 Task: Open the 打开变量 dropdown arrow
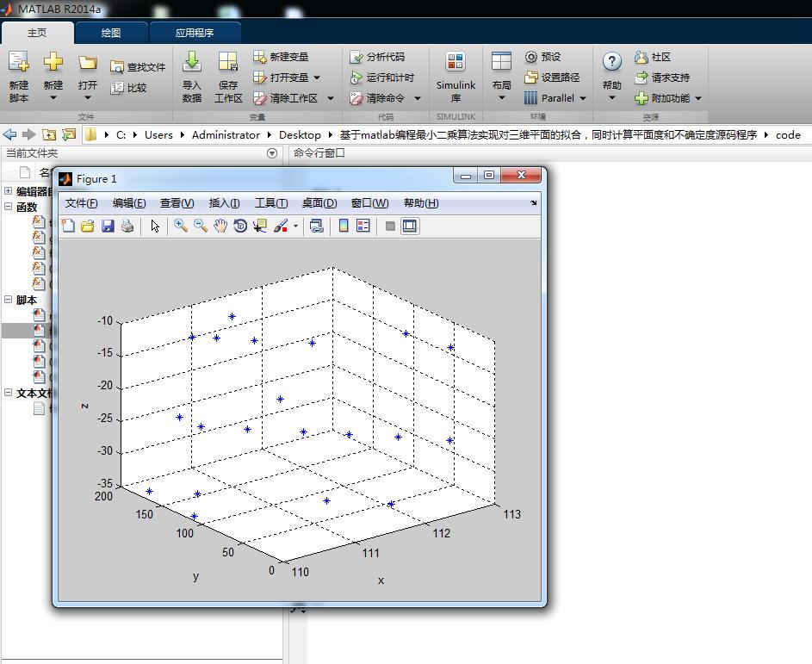(317, 78)
